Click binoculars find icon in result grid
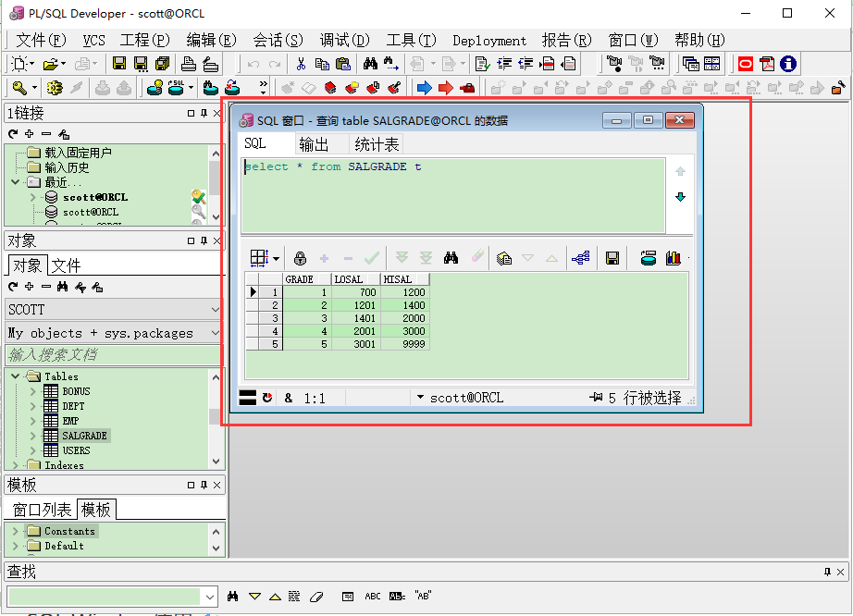This screenshot has width=853, height=616. click(451, 258)
